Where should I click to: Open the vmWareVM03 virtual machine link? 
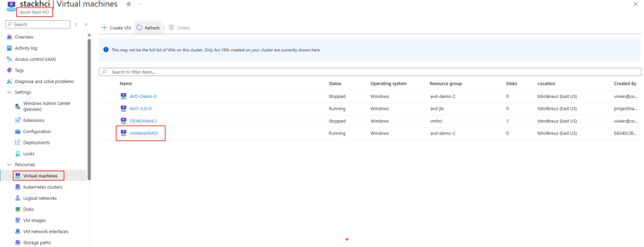144,133
